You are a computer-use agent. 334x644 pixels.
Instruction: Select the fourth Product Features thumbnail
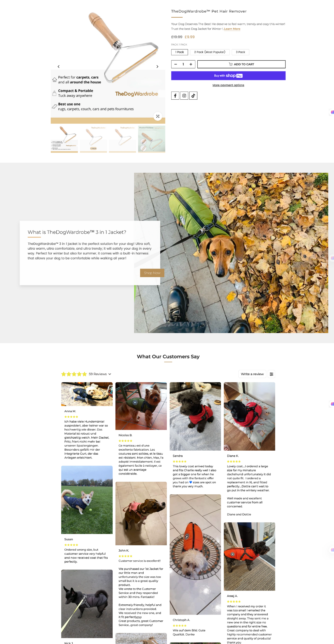tap(152, 139)
